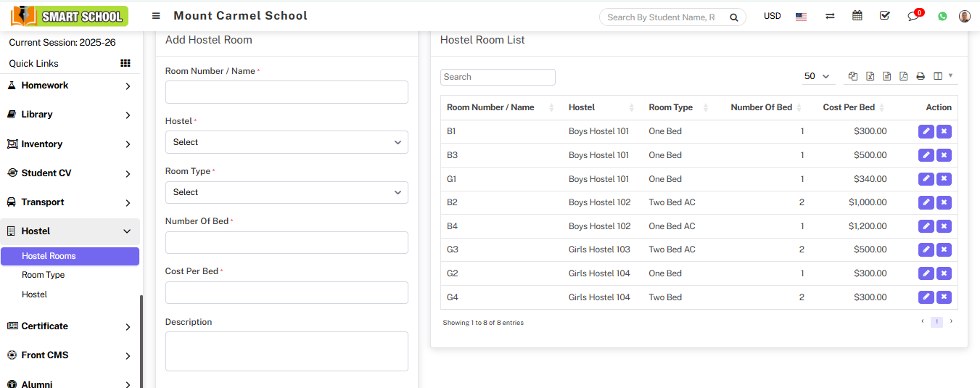This screenshot has height=388, width=980.
Task: Click the copy table icon
Action: (853, 76)
